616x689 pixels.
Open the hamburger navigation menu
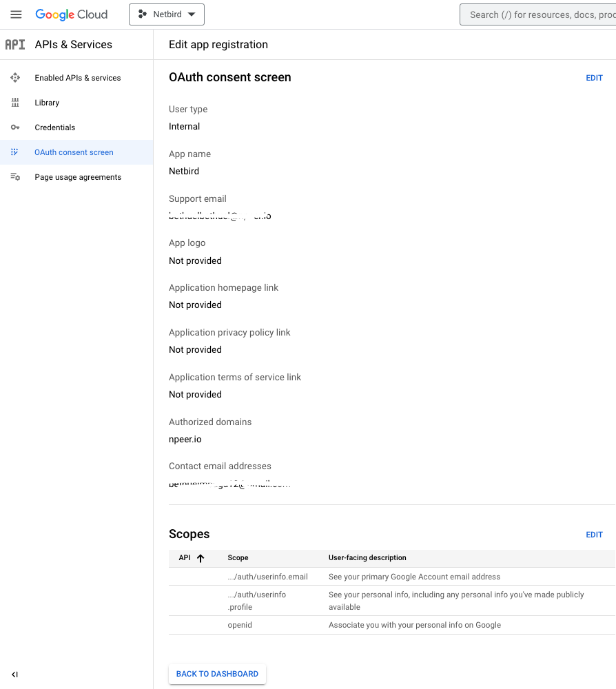coord(16,14)
